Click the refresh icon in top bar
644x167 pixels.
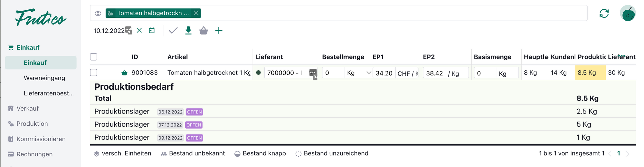(x=604, y=13)
